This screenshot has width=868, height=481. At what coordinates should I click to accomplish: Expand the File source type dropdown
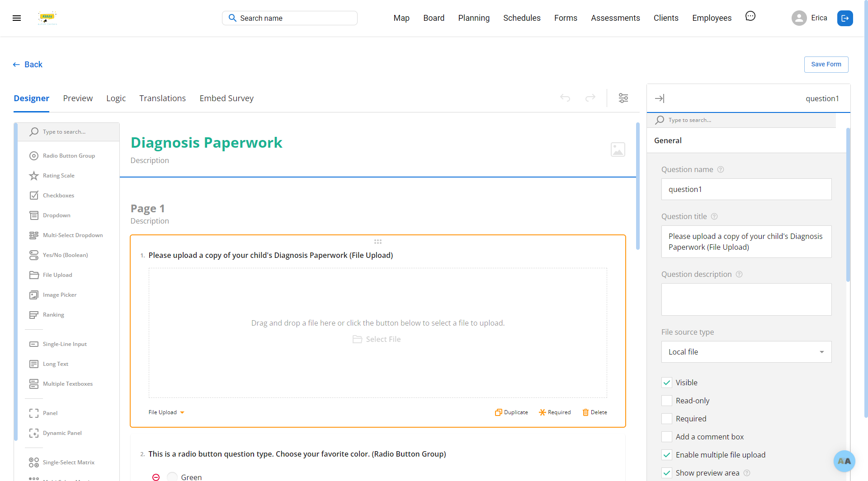tap(746, 352)
